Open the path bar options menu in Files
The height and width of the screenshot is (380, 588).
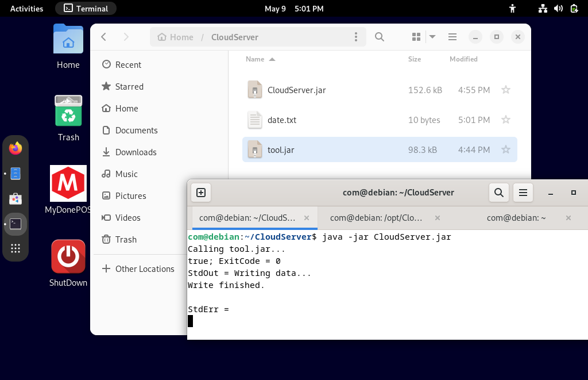pos(356,36)
